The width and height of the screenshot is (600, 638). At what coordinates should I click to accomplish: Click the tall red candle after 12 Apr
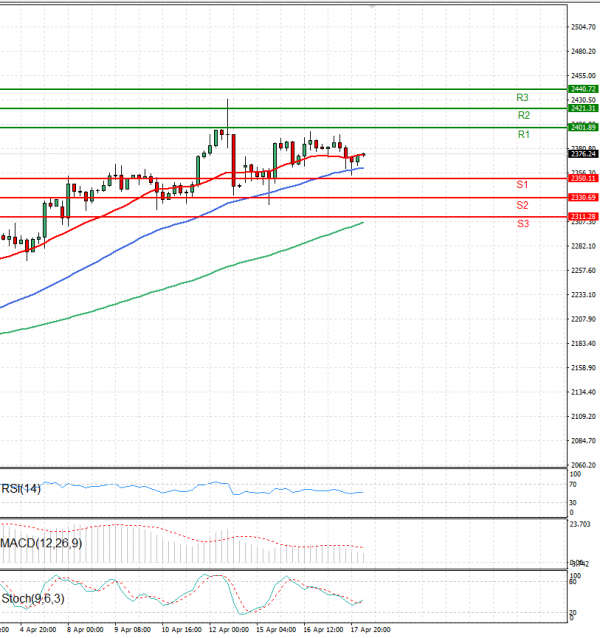[x=234, y=160]
